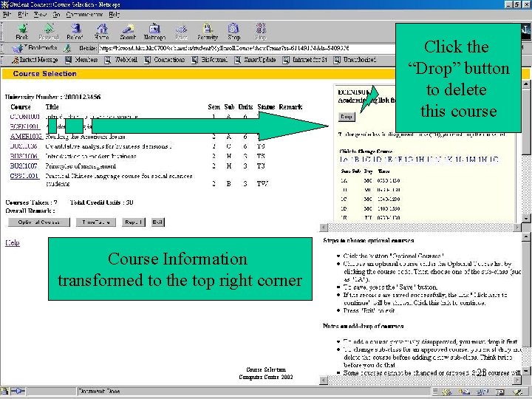
Task: Open the Go menu
Action: point(56,15)
